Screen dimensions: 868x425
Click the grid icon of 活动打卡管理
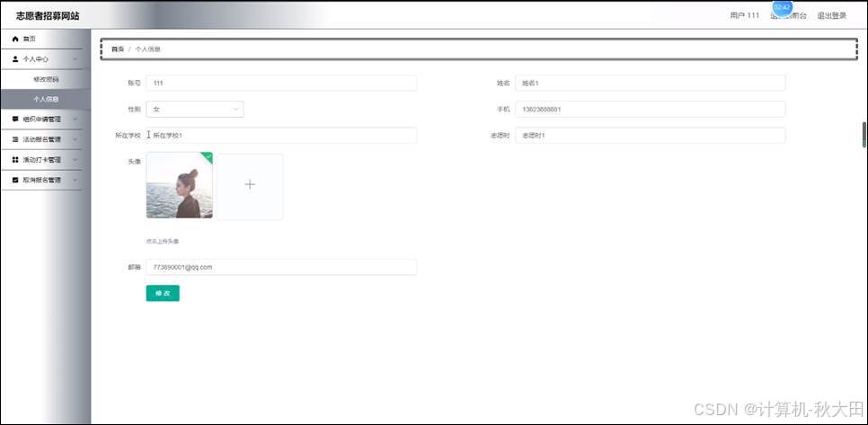[x=15, y=159]
